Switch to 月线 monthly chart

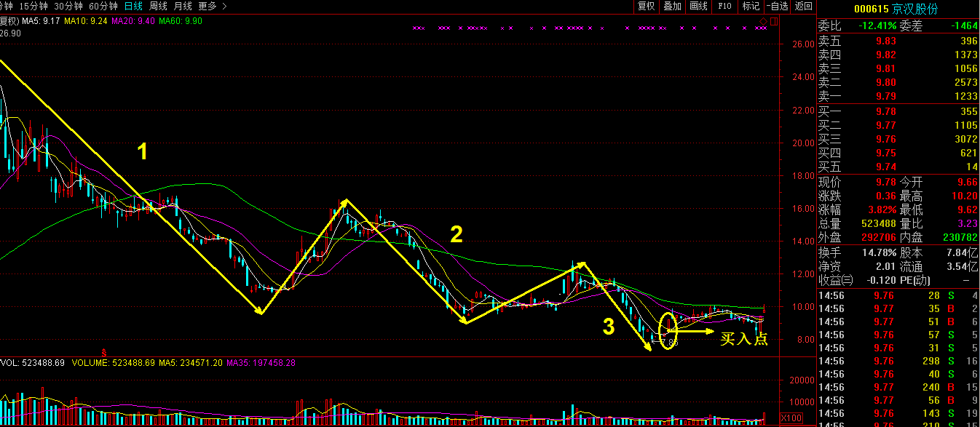click(183, 6)
